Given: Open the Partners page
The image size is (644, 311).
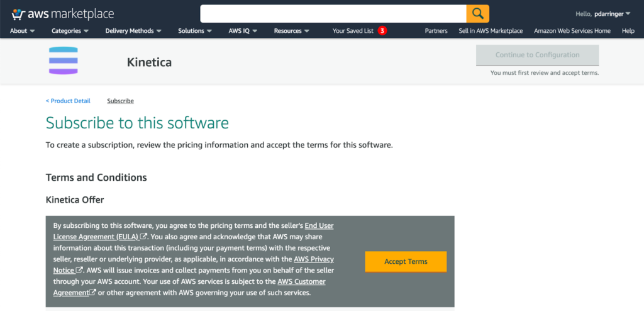Looking at the screenshot, I should coord(436,31).
